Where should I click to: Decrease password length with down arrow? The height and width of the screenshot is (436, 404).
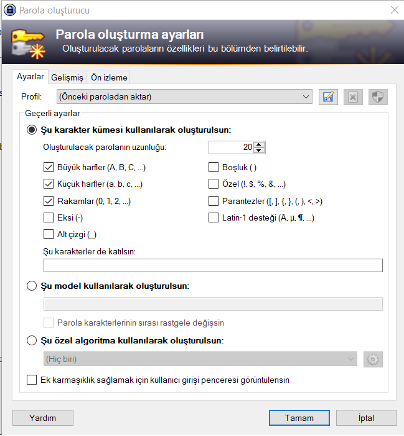click(x=259, y=150)
